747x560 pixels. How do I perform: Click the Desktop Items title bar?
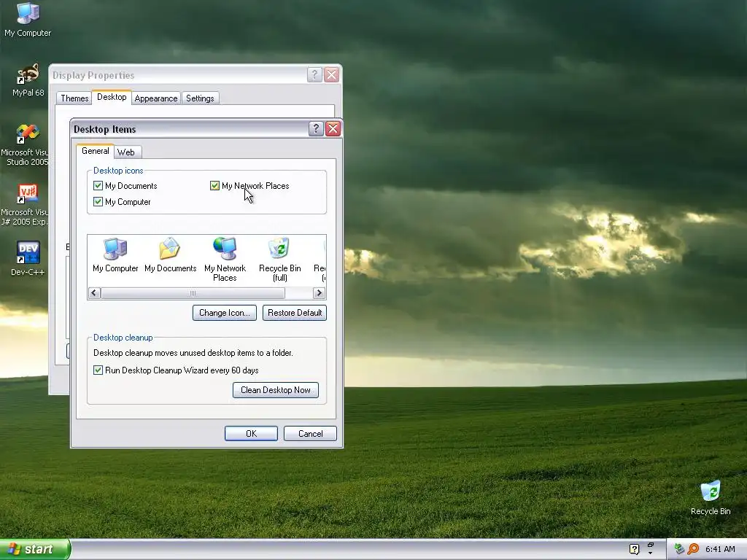pos(190,129)
